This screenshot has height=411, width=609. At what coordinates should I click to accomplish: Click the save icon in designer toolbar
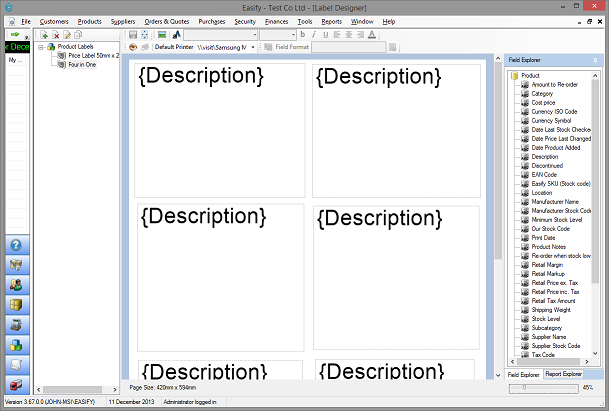click(133, 34)
